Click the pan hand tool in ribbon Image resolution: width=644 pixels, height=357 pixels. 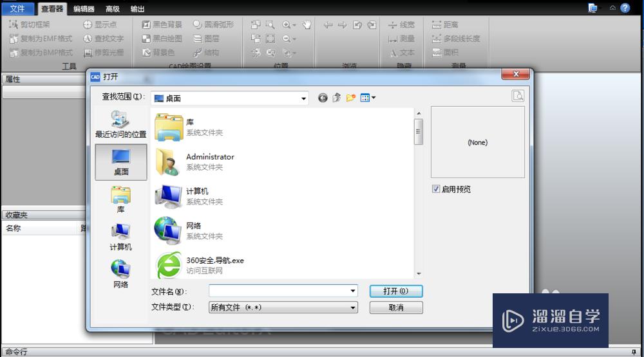[307, 24]
